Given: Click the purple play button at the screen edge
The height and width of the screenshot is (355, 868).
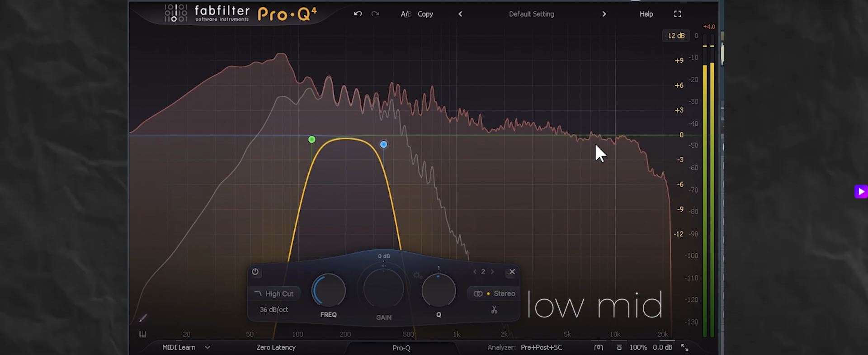Looking at the screenshot, I should pos(861,192).
